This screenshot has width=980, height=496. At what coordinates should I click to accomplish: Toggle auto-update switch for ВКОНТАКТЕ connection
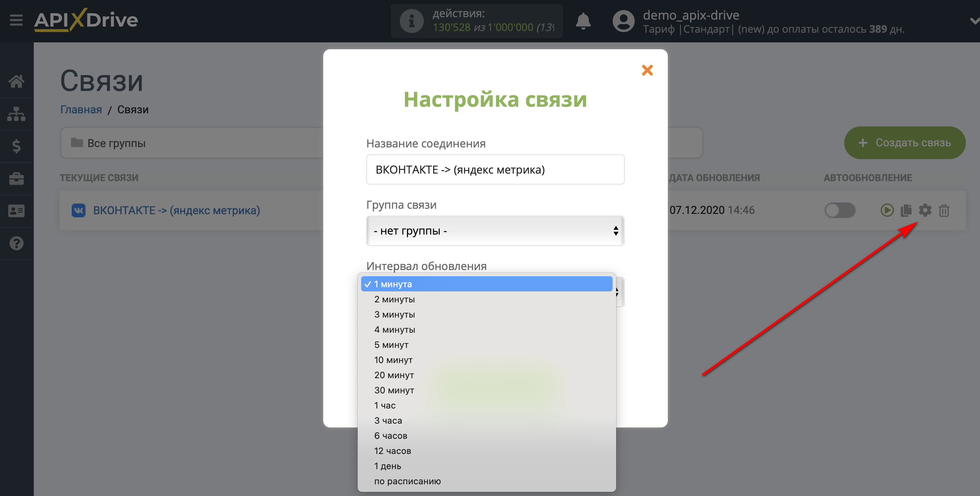[840, 210]
